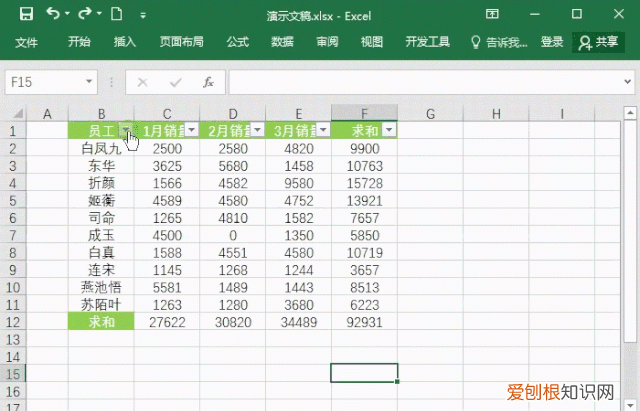Click the Save icon in quick access toolbar
This screenshot has width=640, height=411.
[x=27, y=15]
